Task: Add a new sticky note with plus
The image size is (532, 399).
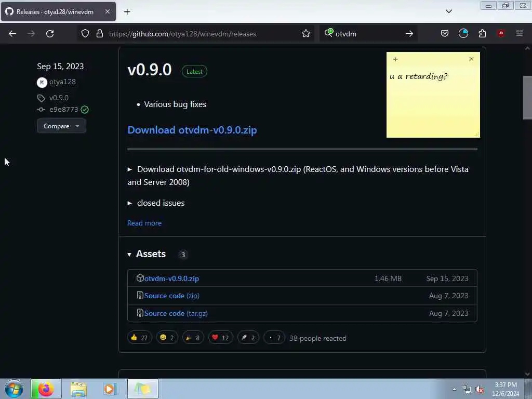Action: tap(395, 59)
